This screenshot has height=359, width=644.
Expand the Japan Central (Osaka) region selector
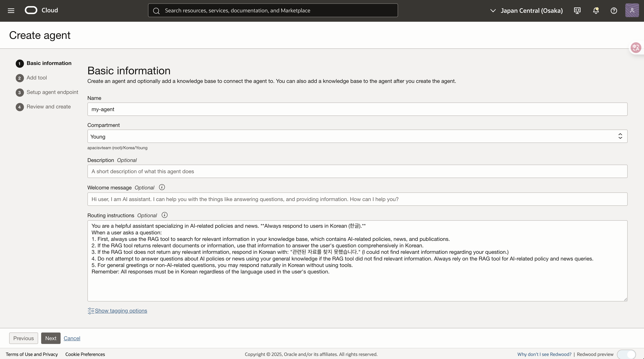pos(526,10)
